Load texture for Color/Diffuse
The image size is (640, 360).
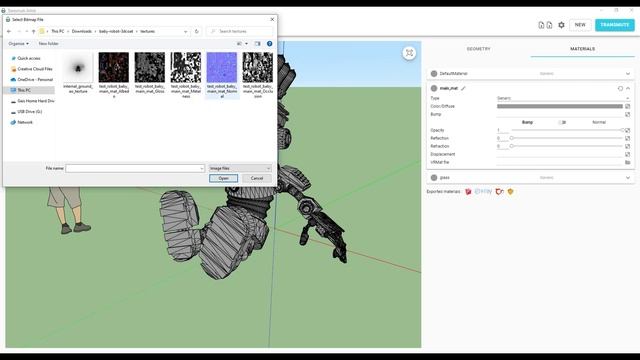click(x=627, y=106)
